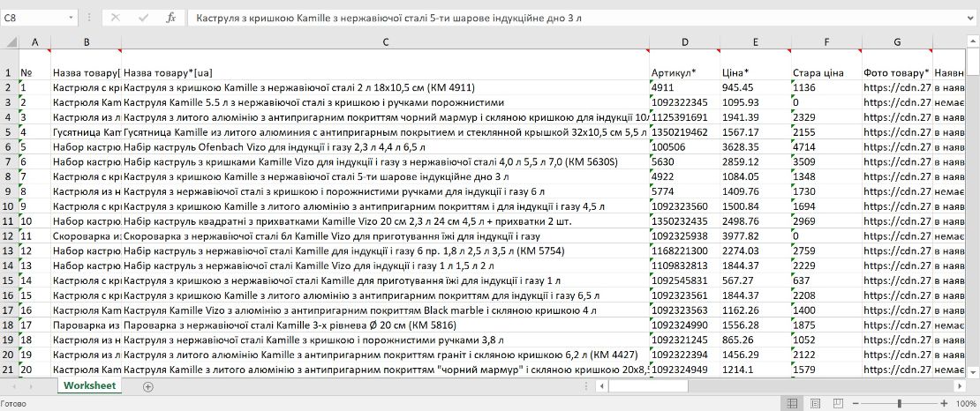Switch to Normal view in the status bar
This screenshot has height=411, width=980.
[x=792, y=404]
